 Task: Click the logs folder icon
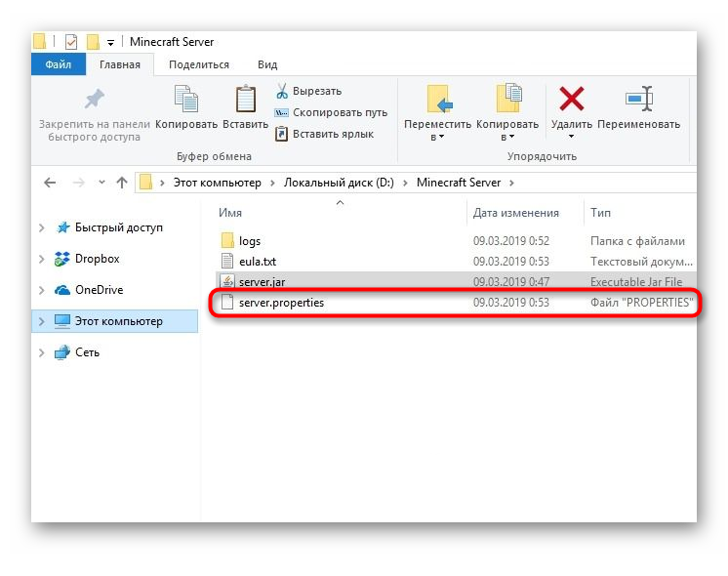227,240
